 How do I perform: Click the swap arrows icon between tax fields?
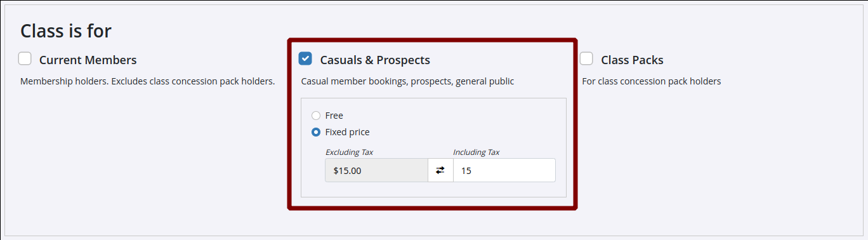pos(440,170)
